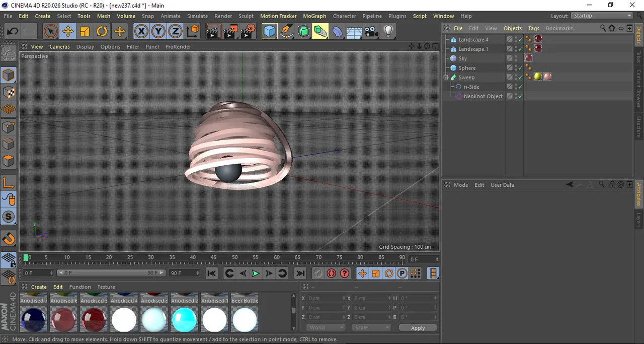
Task: Open the Scale mode dropdown
Action: click(371, 327)
